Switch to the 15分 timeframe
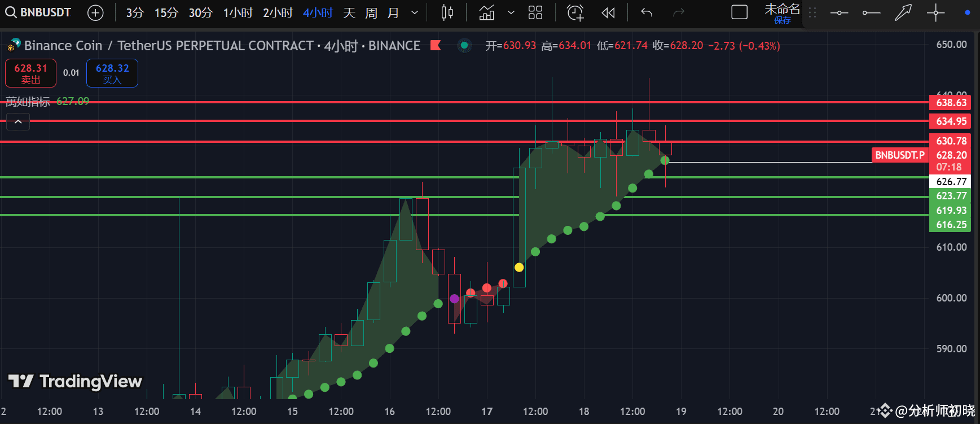980x424 pixels. 166,12
